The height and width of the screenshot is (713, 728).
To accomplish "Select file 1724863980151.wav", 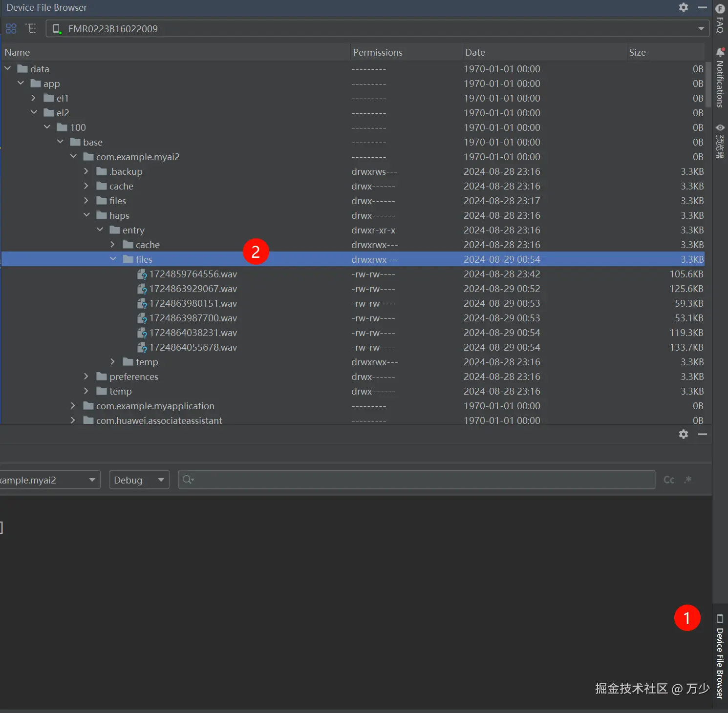I will pos(193,303).
